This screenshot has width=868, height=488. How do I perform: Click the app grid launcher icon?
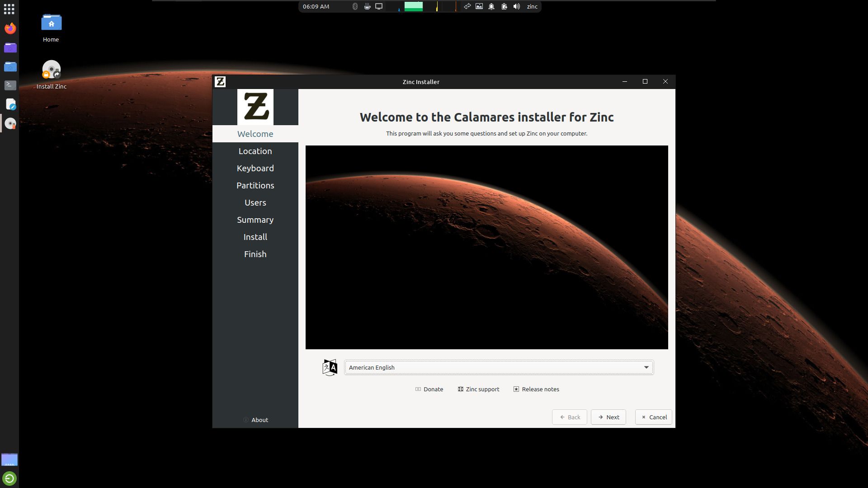tap(9, 9)
